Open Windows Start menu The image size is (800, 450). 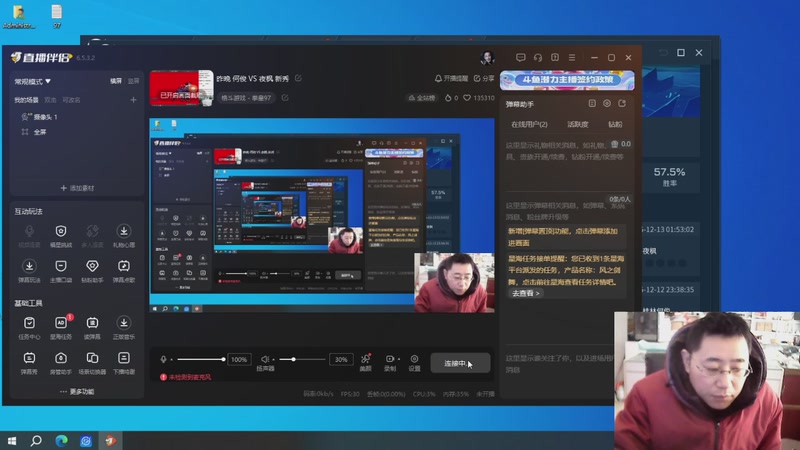pyautogui.click(x=12, y=441)
